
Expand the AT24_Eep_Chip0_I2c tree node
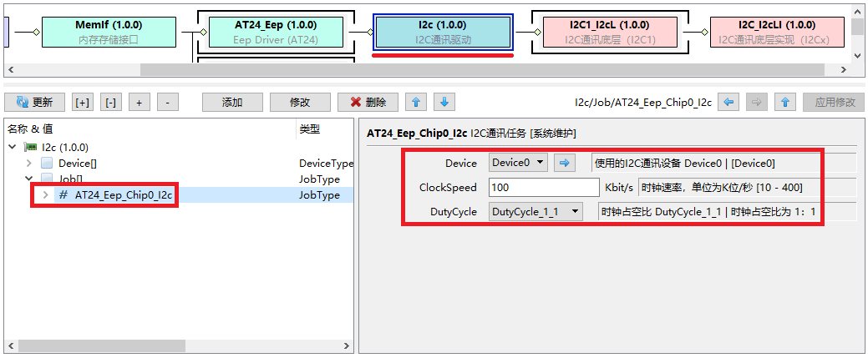[x=46, y=195]
